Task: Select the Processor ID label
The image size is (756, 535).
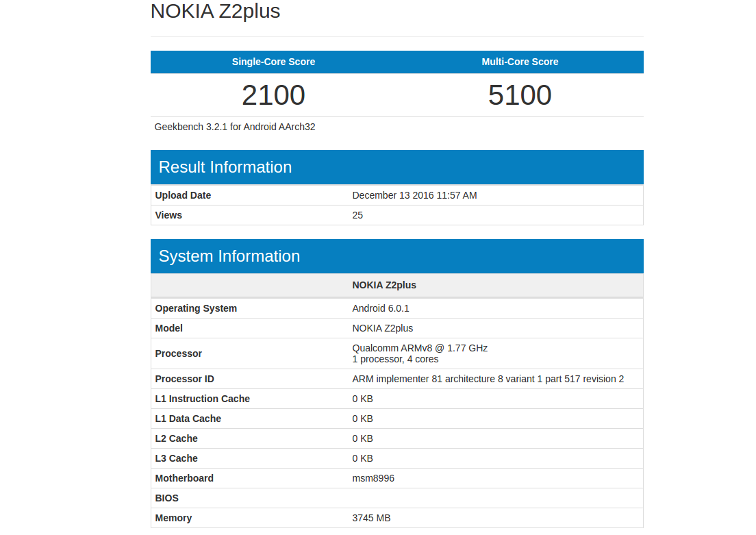Action: point(184,380)
